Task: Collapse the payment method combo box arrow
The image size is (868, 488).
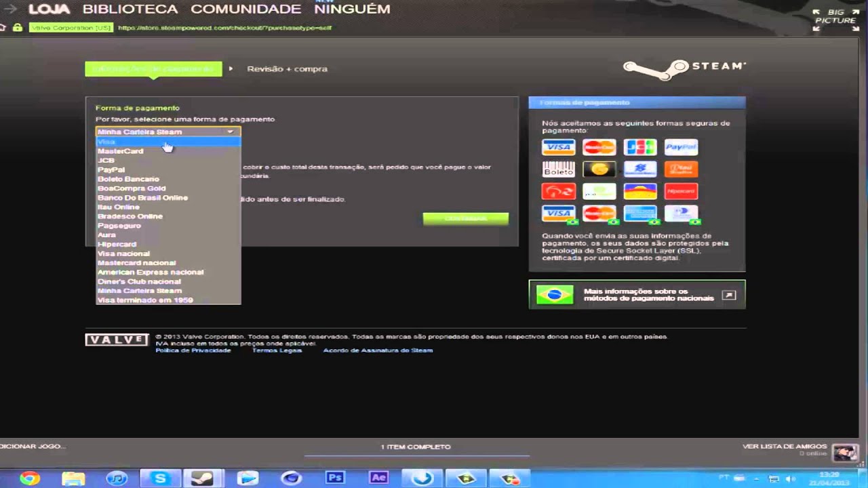Action: 231,131
